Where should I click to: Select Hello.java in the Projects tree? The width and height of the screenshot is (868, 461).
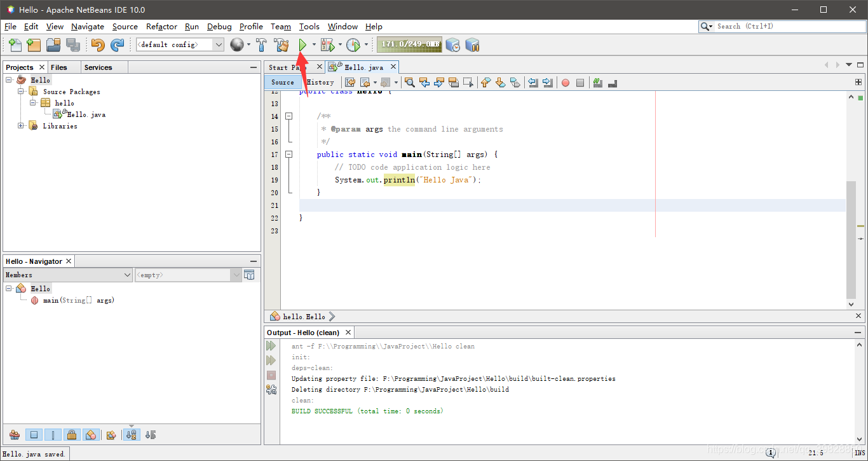click(86, 114)
